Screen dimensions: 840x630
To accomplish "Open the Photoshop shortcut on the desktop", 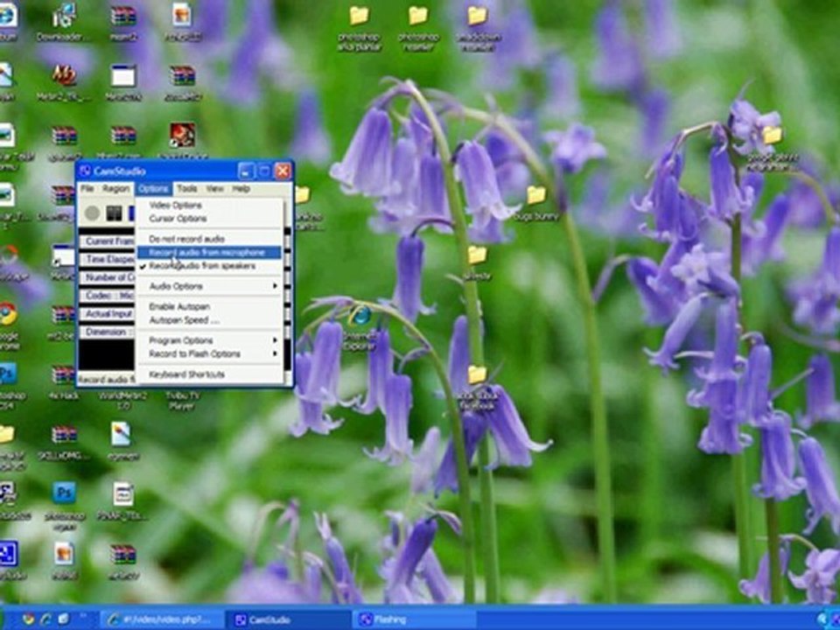I will coord(64,493).
